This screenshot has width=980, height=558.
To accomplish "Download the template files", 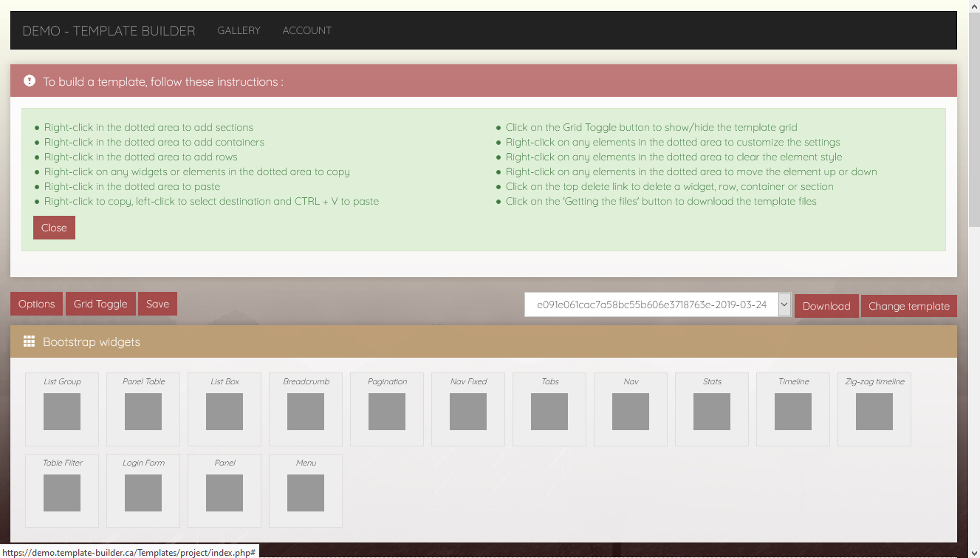I will click(x=826, y=306).
